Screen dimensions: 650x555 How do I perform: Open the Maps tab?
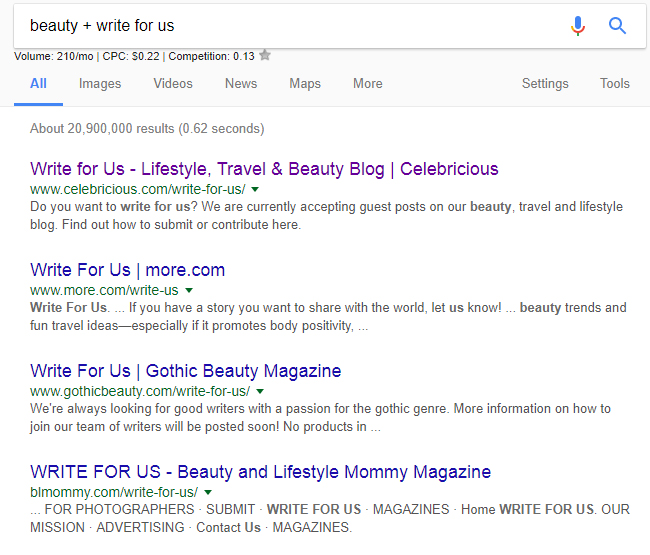tap(305, 84)
